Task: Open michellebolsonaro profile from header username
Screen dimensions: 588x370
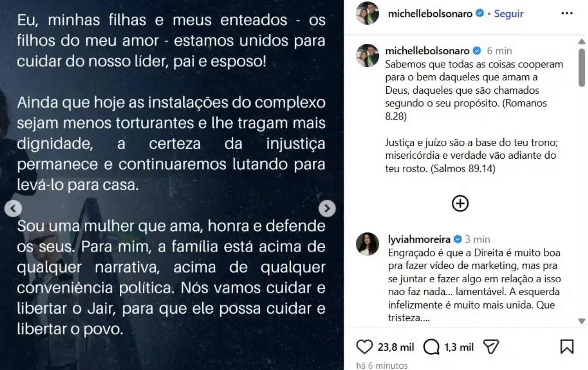Action: pos(430,14)
